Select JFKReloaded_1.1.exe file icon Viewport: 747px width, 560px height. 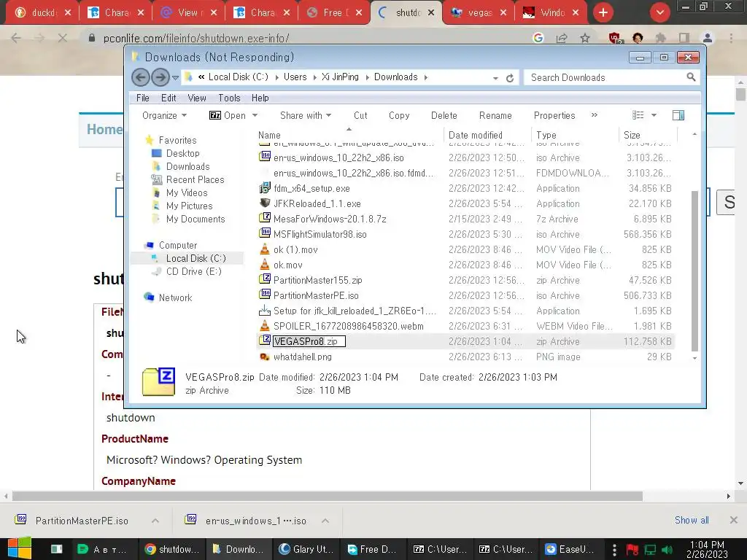[265, 203]
